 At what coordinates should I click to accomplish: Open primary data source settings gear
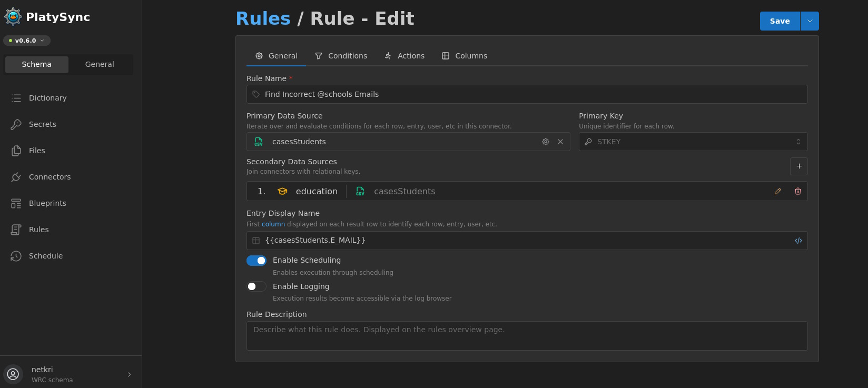546,142
